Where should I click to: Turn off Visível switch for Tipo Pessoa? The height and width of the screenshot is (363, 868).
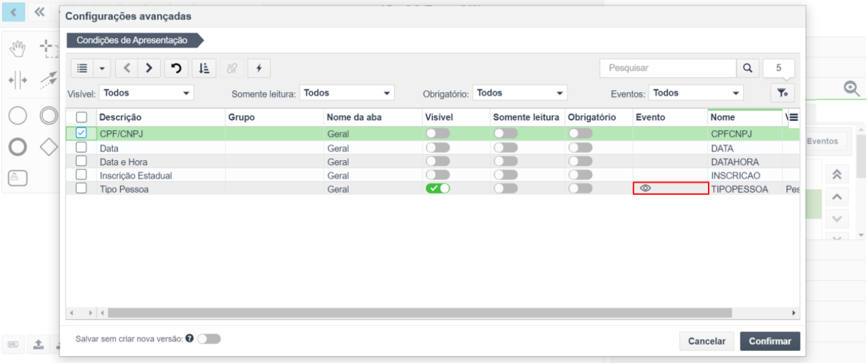tap(438, 189)
